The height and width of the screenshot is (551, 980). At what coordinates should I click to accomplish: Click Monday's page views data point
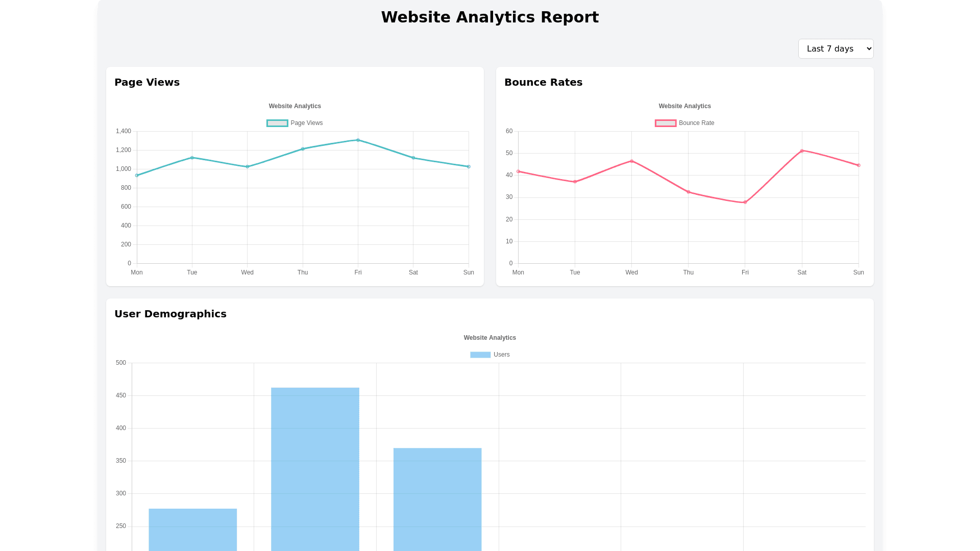137,176
